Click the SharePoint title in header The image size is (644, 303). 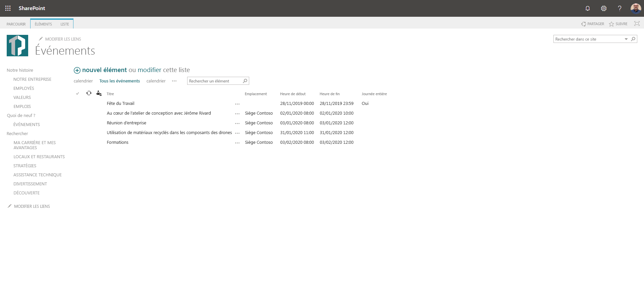32,8
